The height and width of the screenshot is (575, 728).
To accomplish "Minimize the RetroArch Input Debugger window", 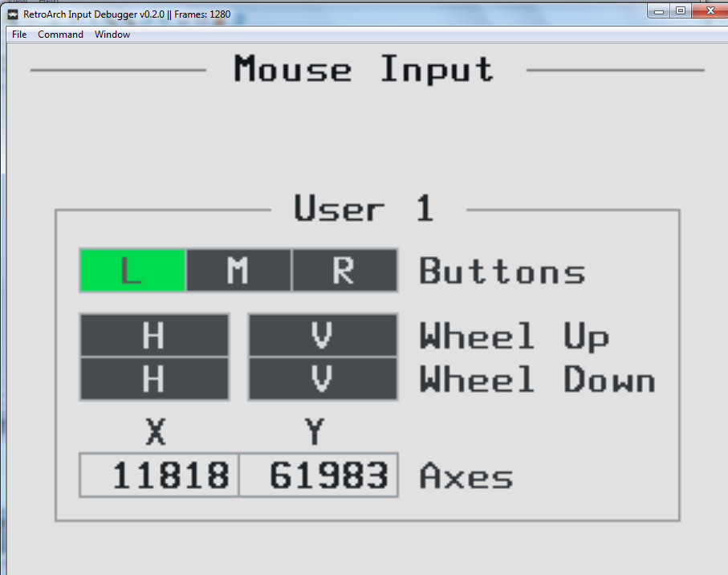I will coord(659,11).
